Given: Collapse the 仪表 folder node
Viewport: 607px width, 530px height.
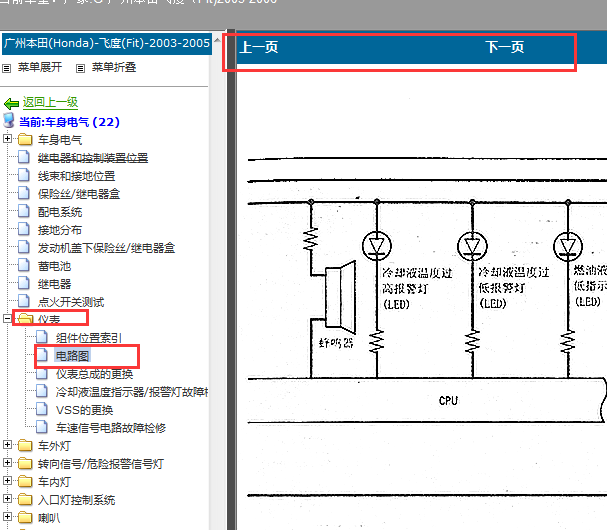Looking at the screenshot, I should [x=7, y=318].
